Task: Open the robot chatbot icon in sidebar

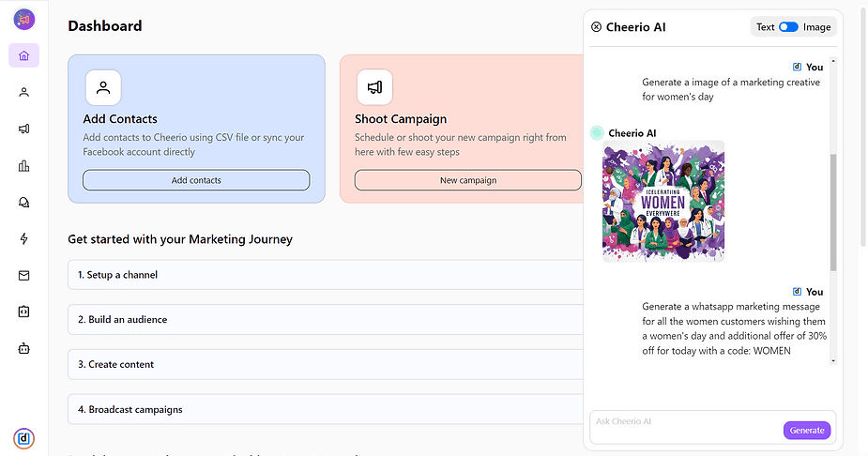Action: [x=23, y=348]
